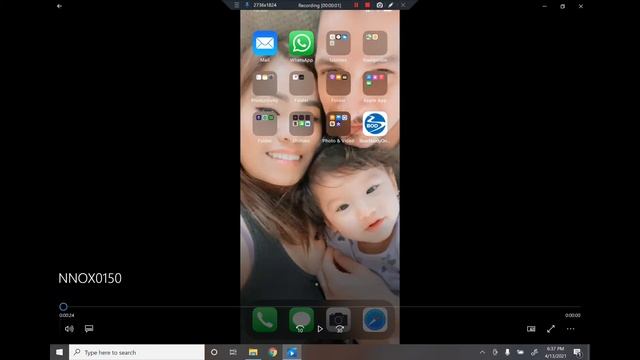The height and width of the screenshot is (360, 640).
Task: Play the video
Action: point(320,329)
